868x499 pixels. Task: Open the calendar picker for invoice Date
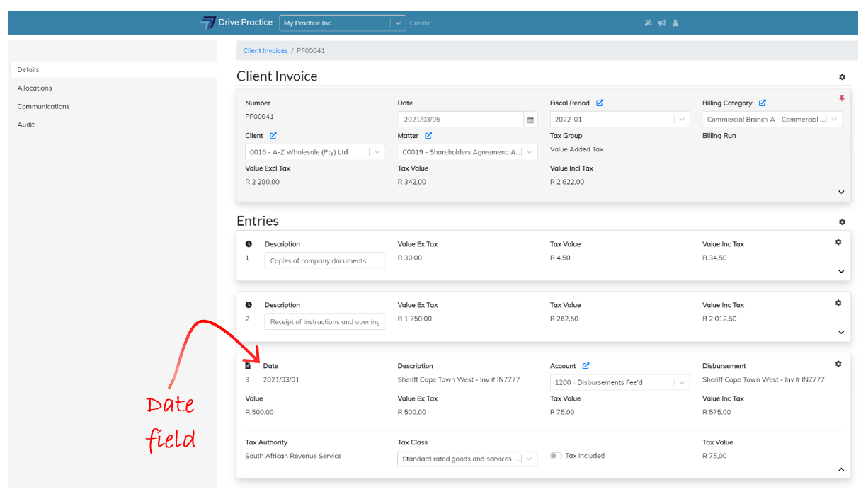tap(530, 120)
